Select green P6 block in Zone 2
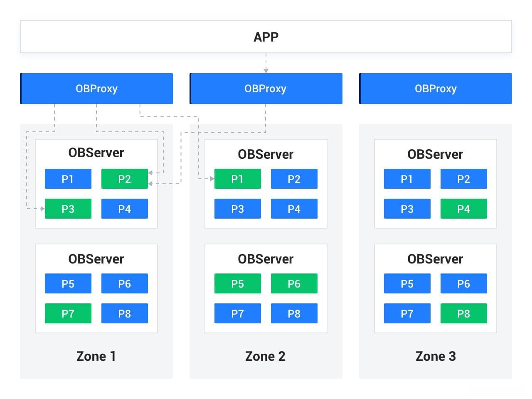The width and height of the screenshot is (532, 399). [x=294, y=283]
